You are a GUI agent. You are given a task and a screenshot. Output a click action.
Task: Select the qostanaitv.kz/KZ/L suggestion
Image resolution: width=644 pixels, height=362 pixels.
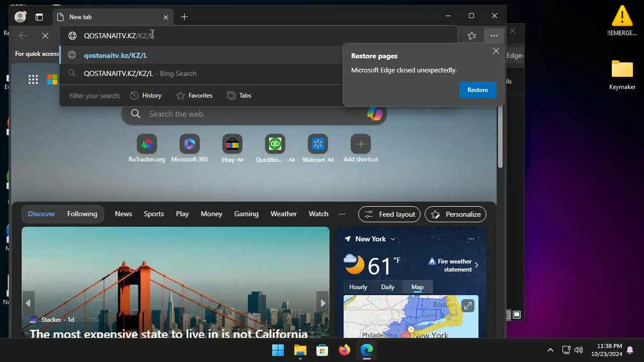tap(201, 55)
